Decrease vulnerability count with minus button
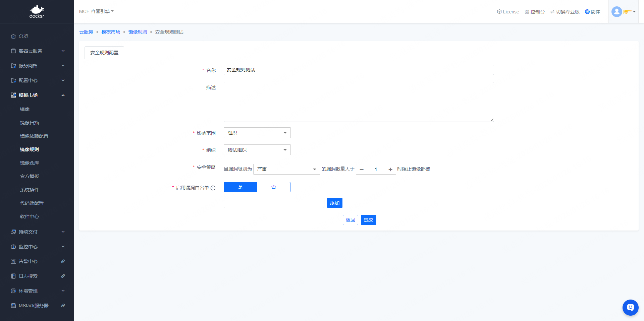 click(362, 170)
